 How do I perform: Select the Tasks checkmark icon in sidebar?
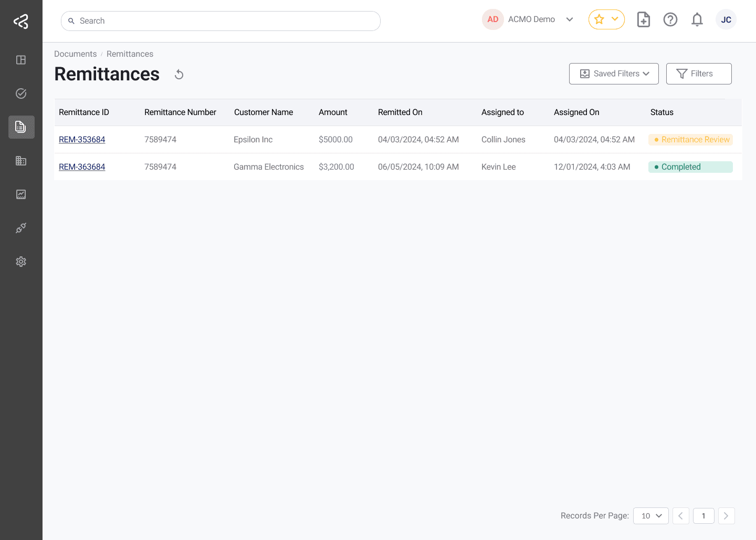[x=21, y=94]
